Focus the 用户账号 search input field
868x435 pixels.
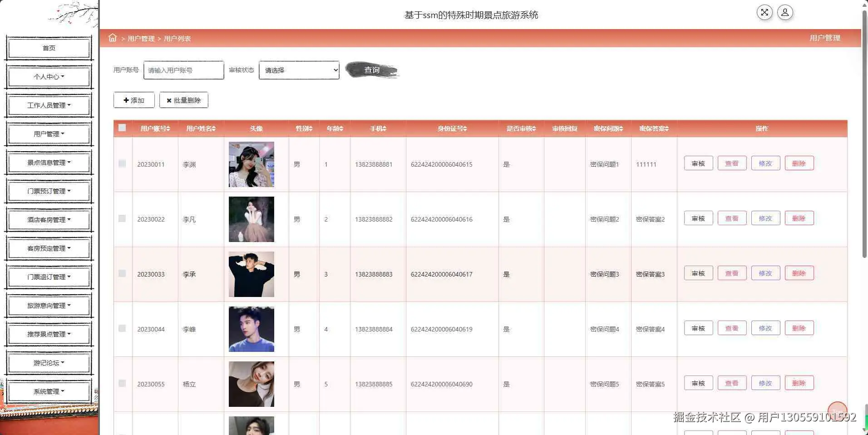coord(183,70)
